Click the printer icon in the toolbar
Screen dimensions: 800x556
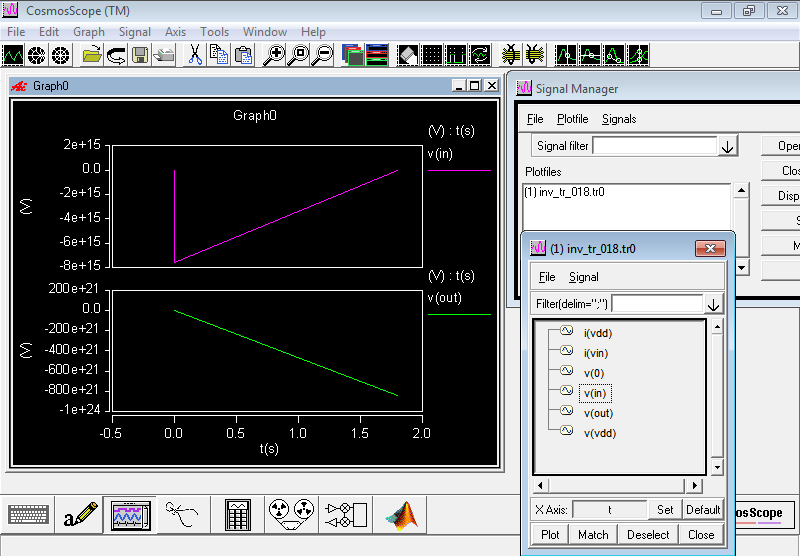tap(164, 55)
